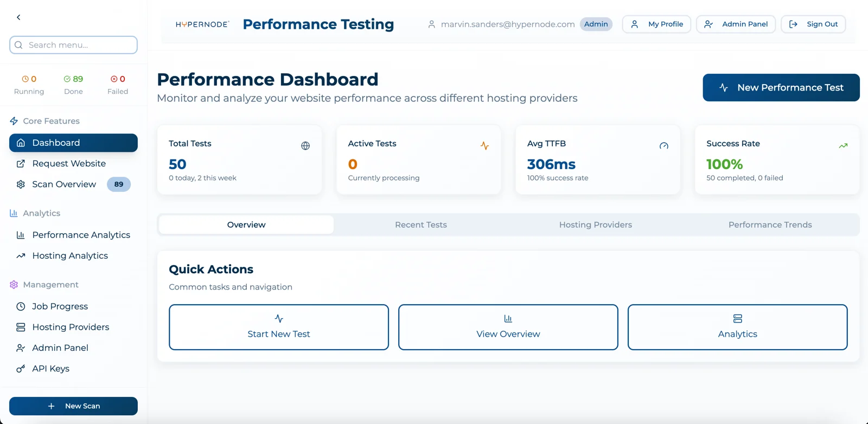Switch to the Performance Trends tab

(770, 224)
